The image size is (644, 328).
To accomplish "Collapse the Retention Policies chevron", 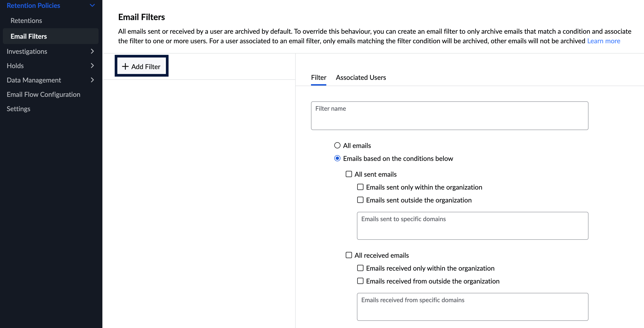I will point(92,5).
